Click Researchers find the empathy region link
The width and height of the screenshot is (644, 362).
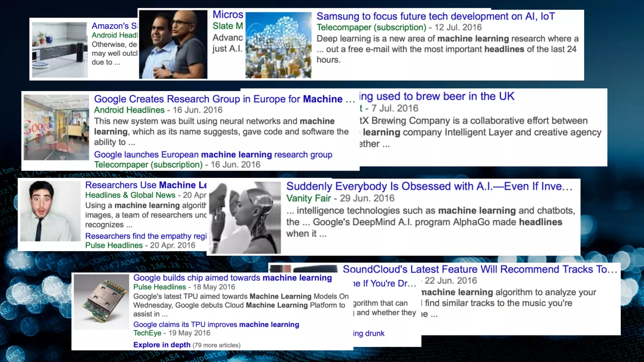(x=146, y=236)
